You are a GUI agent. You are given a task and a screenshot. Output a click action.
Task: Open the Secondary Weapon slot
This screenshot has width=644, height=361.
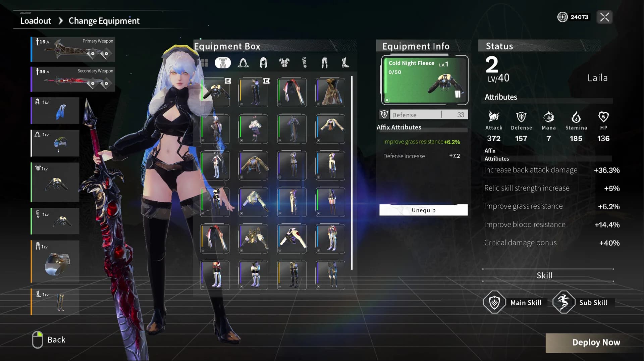click(x=73, y=79)
